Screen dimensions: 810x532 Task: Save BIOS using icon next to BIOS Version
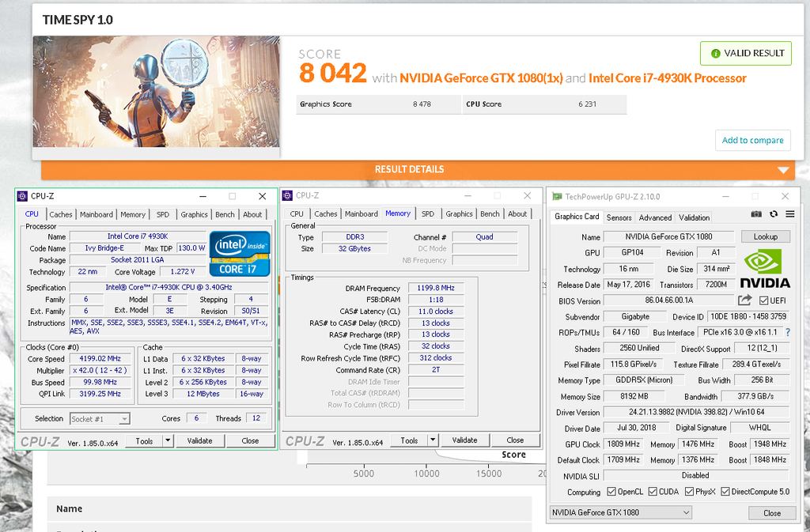pos(744,300)
